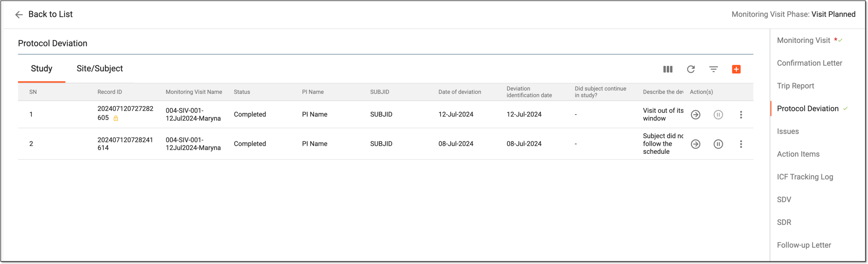The width and height of the screenshot is (868, 264).
Task: Open Confirmation Letter section
Action: click(809, 63)
